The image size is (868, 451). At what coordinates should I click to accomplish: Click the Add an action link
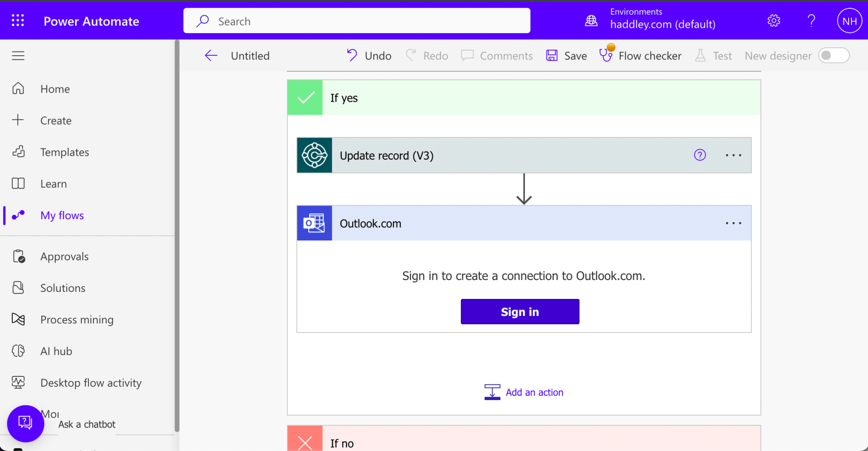[534, 392]
